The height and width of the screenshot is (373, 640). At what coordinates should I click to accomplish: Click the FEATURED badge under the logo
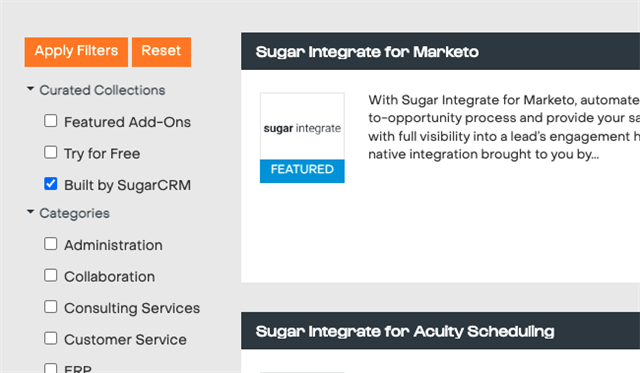pyautogui.click(x=302, y=171)
